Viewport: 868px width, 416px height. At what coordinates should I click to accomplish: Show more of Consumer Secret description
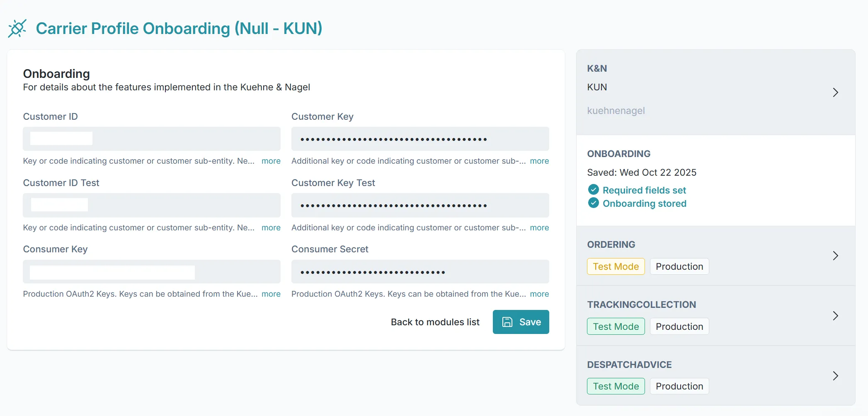539,294
